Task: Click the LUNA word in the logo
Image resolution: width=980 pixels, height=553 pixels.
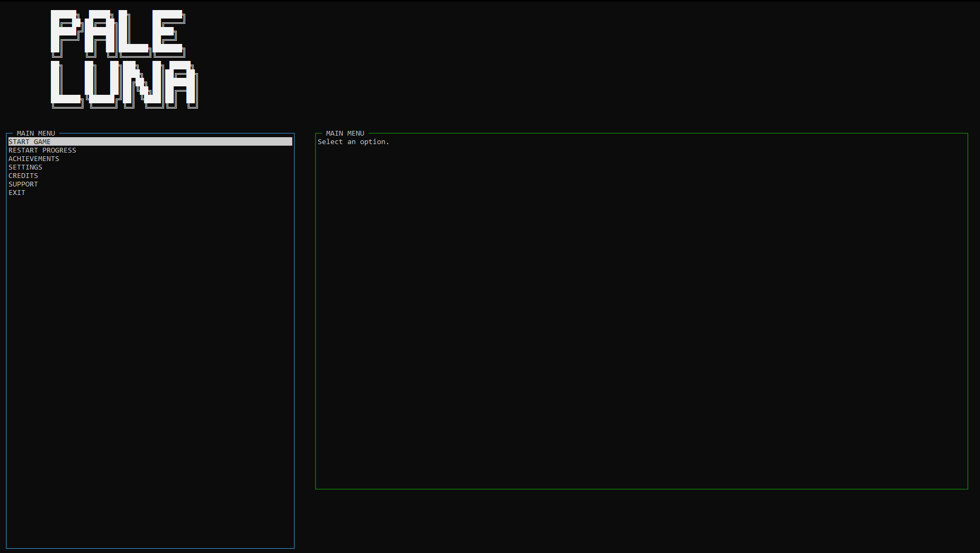Action: click(x=124, y=84)
